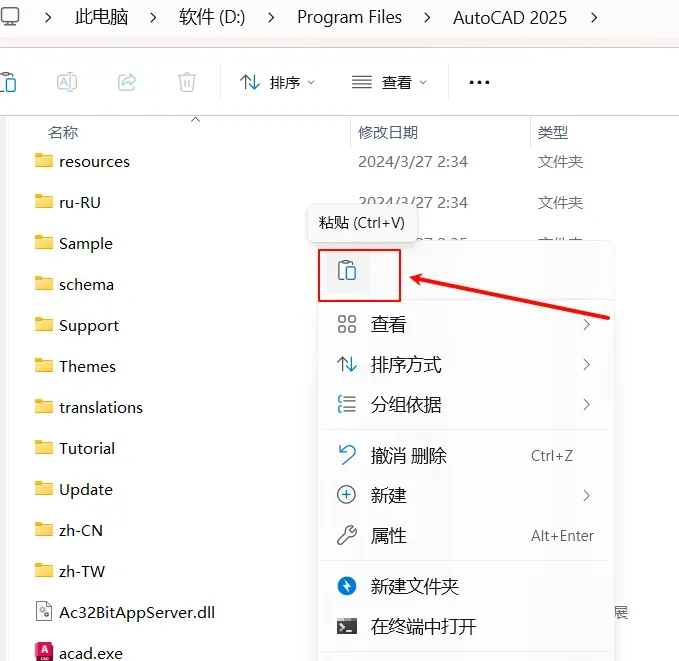Go to Program Files in the breadcrumb
The height and width of the screenshot is (661, 679).
[x=349, y=17]
